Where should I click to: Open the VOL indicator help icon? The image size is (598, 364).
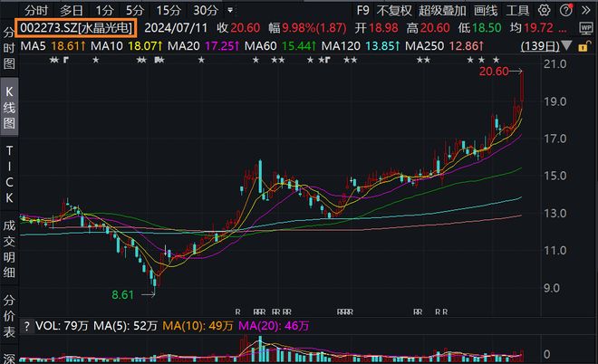tap(26, 326)
